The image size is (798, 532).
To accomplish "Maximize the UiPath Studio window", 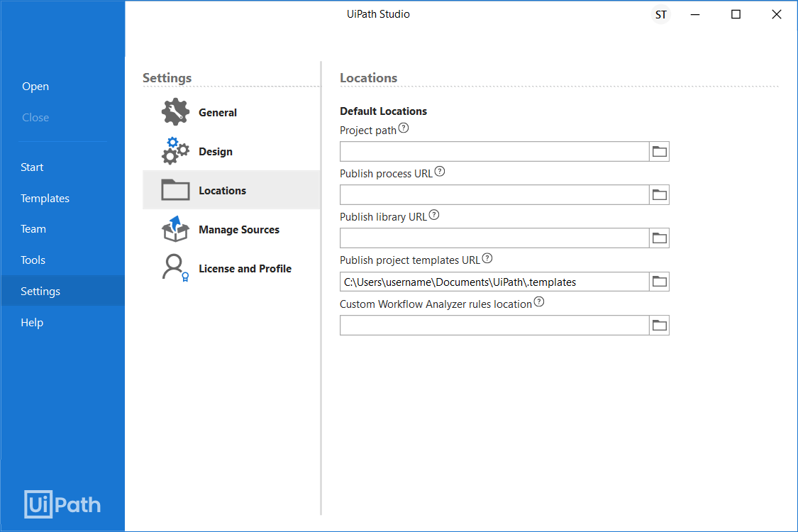I will (736, 15).
